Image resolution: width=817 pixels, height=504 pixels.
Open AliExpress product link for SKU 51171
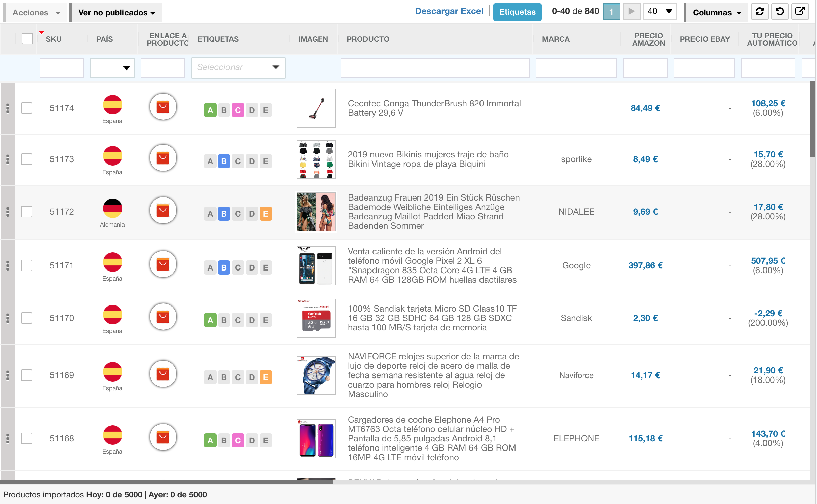tap(163, 264)
